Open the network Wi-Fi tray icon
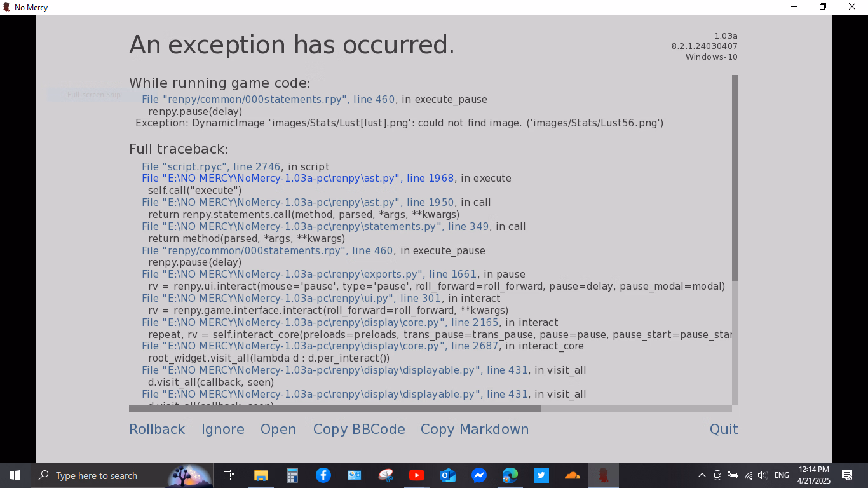Image resolution: width=868 pixels, height=488 pixels. point(749,475)
